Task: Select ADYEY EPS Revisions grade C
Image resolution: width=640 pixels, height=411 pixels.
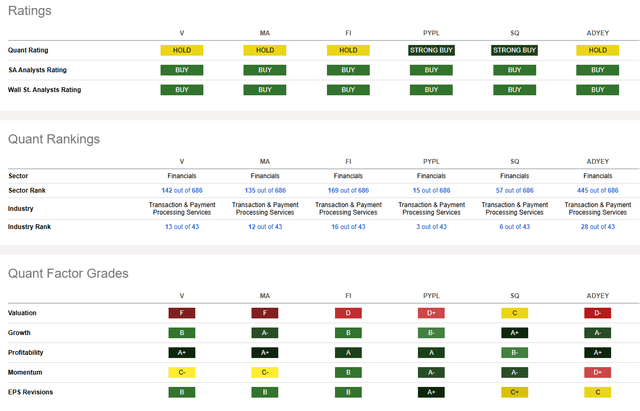Action: tap(598, 392)
